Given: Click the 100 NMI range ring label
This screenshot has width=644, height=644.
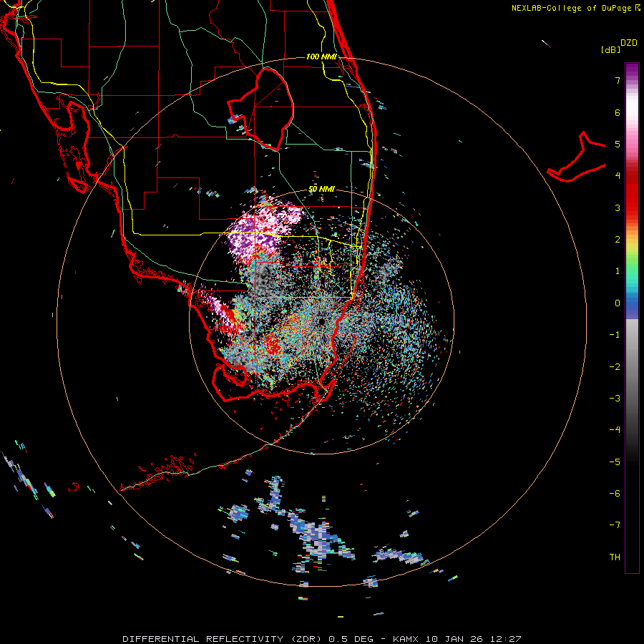Looking at the screenshot, I should 321,57.
